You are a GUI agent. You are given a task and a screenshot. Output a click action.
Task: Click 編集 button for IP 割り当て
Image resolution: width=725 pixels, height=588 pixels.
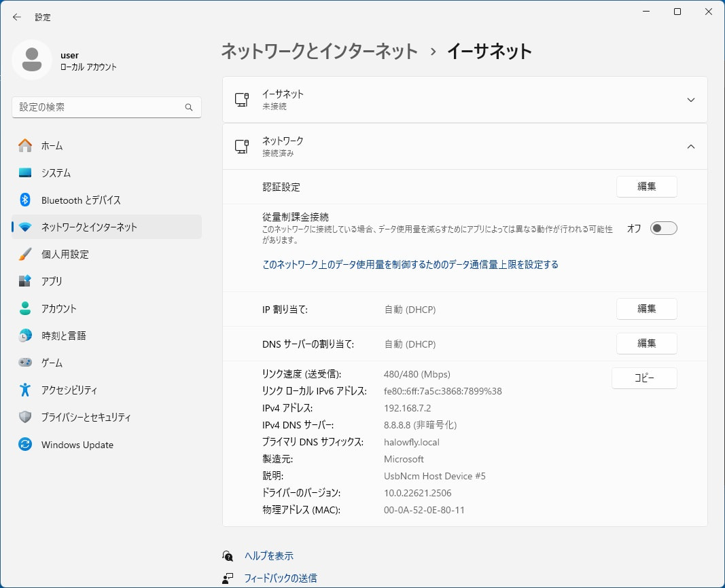[646, 309]
